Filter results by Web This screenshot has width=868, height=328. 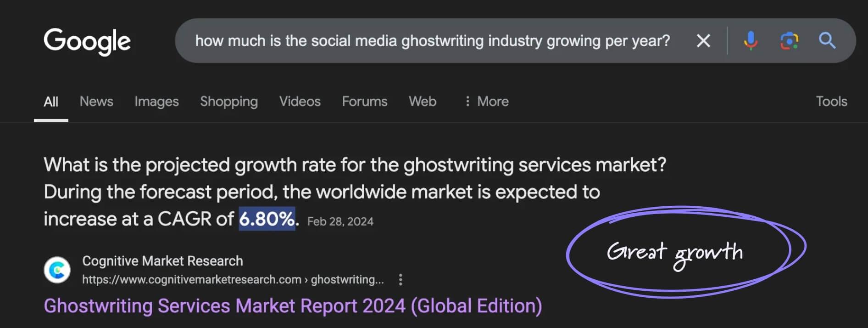point(423,102)
